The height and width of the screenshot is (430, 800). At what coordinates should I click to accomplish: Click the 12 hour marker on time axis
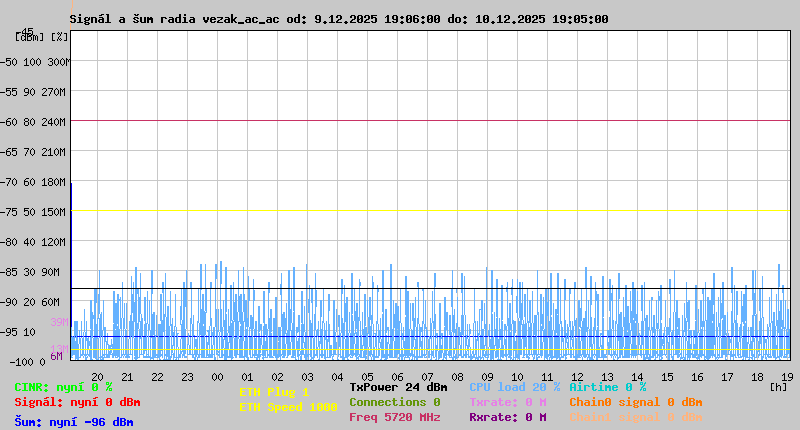[x=577, y=377]
